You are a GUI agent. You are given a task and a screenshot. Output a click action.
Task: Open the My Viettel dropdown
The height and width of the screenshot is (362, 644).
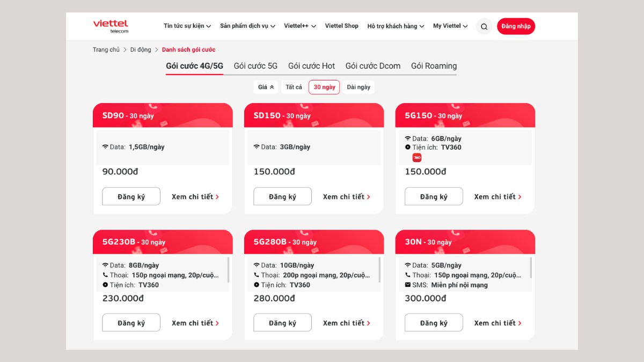pyautogui.click(x=450, y=26)
